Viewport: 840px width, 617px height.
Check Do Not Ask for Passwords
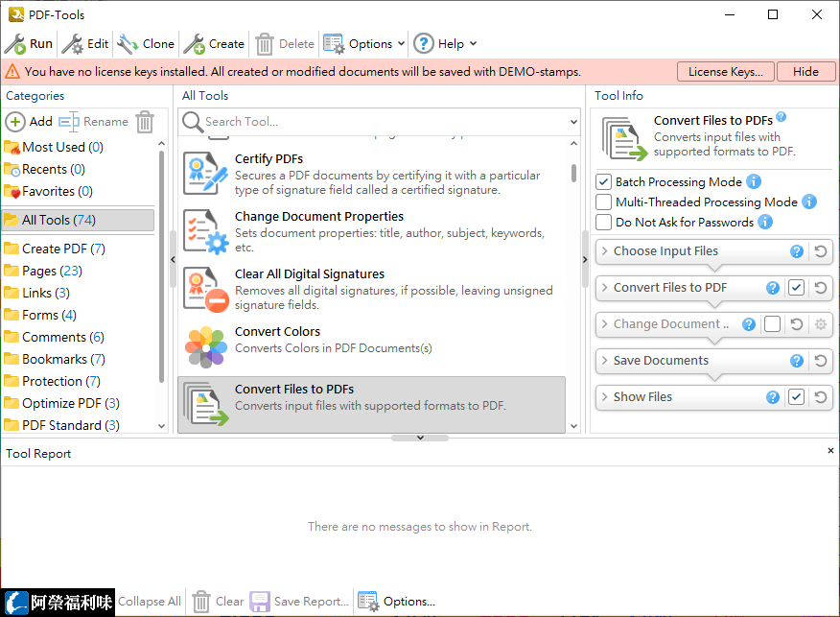tap(603, 222)
